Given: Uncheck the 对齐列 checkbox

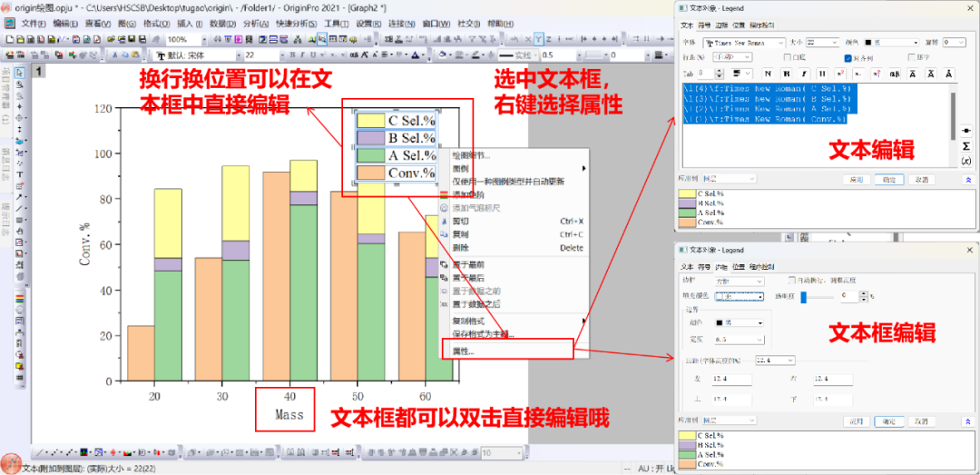Looking at the screenshot, I should [x=848, y=57].
